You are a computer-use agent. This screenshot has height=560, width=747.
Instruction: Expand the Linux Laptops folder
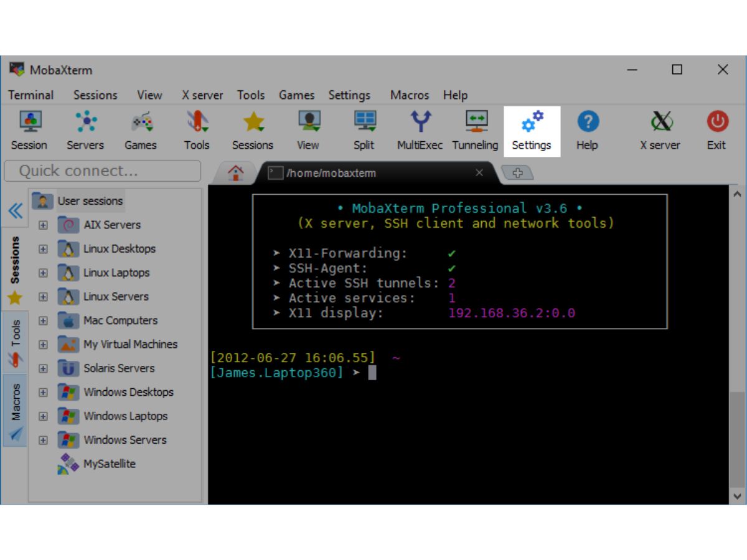(43, 273)
